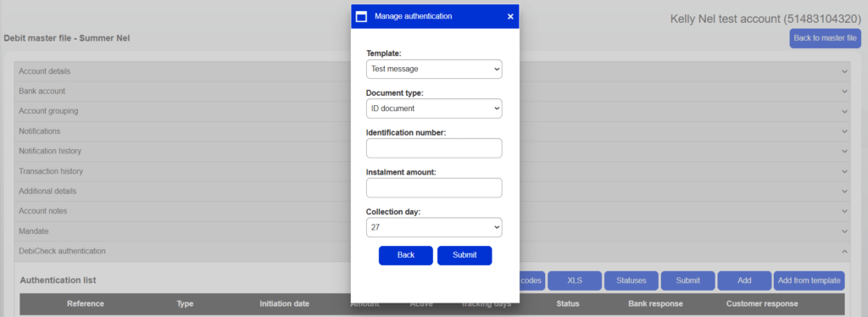The width and height of the screenshot is (868, 317).
Task: Click the Submit button in the dialog
Action: click(465, 255)
